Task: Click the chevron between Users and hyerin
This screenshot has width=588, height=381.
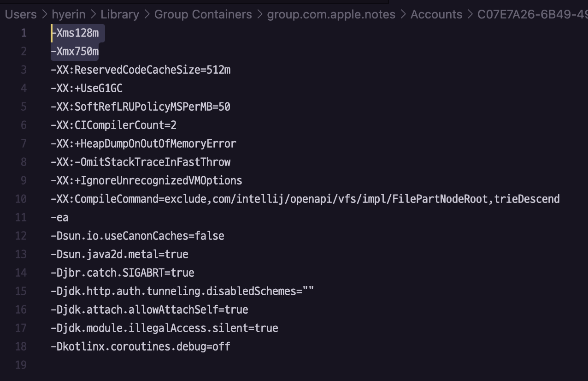Action: 44,14
